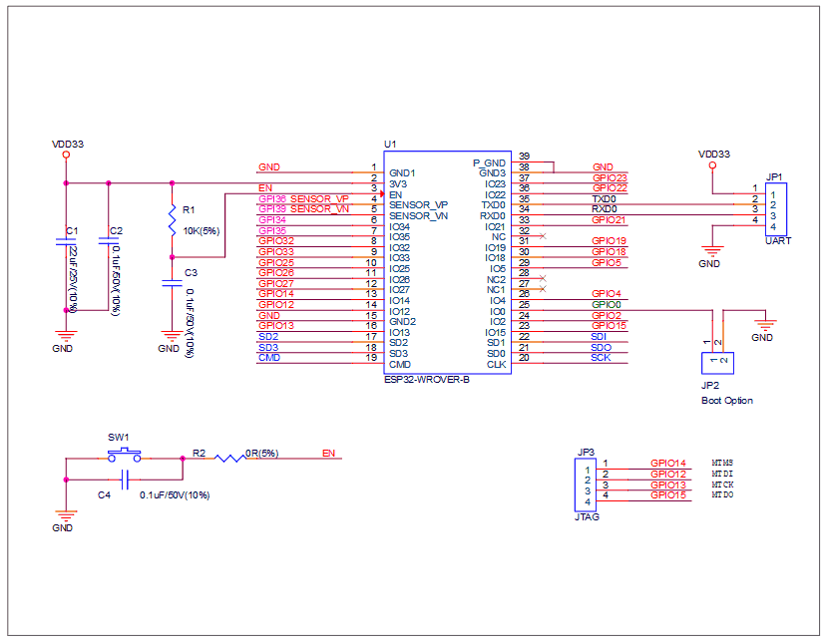
Task: Click the C4 0.1uF/50V(10%) value text
Action: [175, 495]
